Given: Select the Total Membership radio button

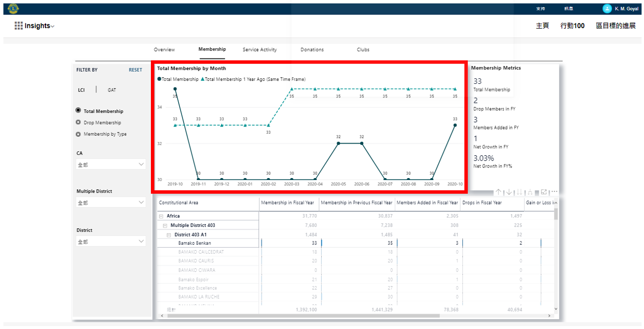Looking at the screenshot, I should (78, 111).
